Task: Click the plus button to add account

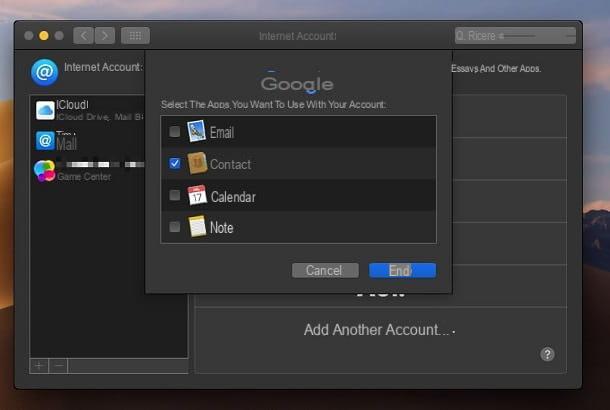Action: click(x=39, y=366)
